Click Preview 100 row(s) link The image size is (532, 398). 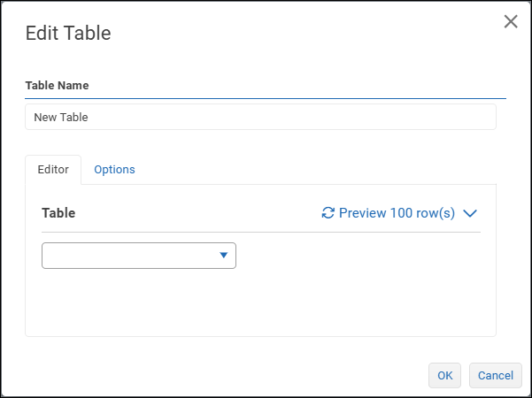(x=397, y=213)
